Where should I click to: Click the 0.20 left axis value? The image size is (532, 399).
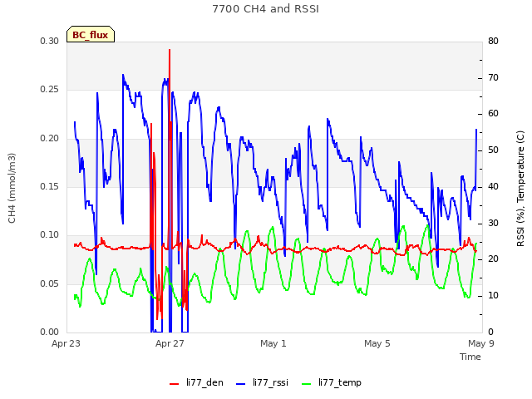pyautogui.click(x=50, y=139)
